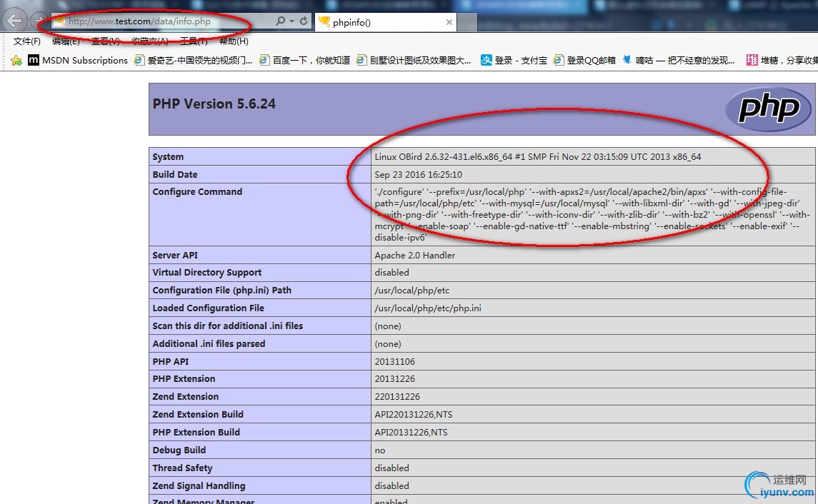Click the PHP Extension Build label
The image size is (818, 504).
pyautogui.click(x=196, y=432)
